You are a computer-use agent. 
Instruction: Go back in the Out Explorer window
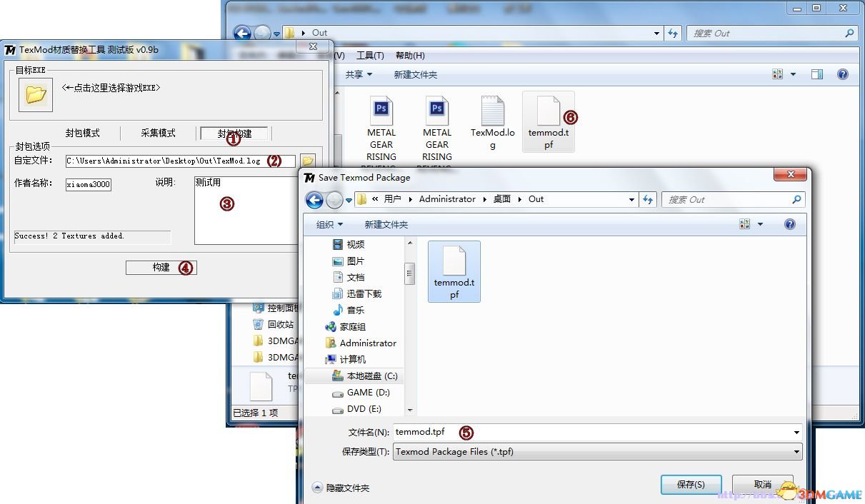[241, 34]
